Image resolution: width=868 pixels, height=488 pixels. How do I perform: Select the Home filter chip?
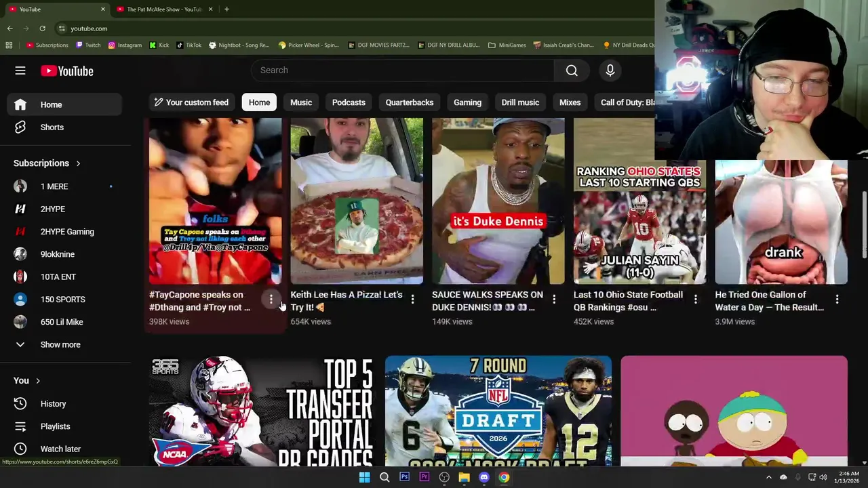point(259,102)
